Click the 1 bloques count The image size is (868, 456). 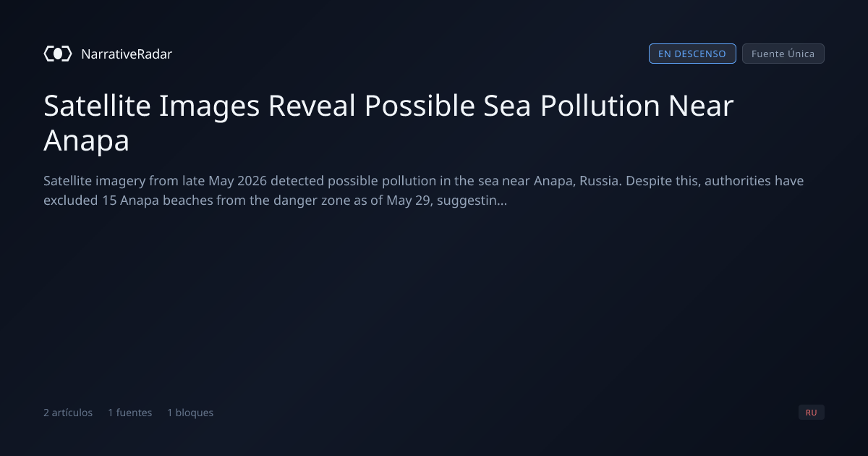[190, 413]
